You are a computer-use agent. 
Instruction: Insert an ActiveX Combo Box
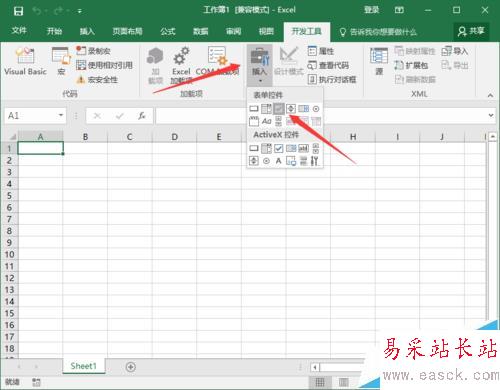tap(266, 148)
